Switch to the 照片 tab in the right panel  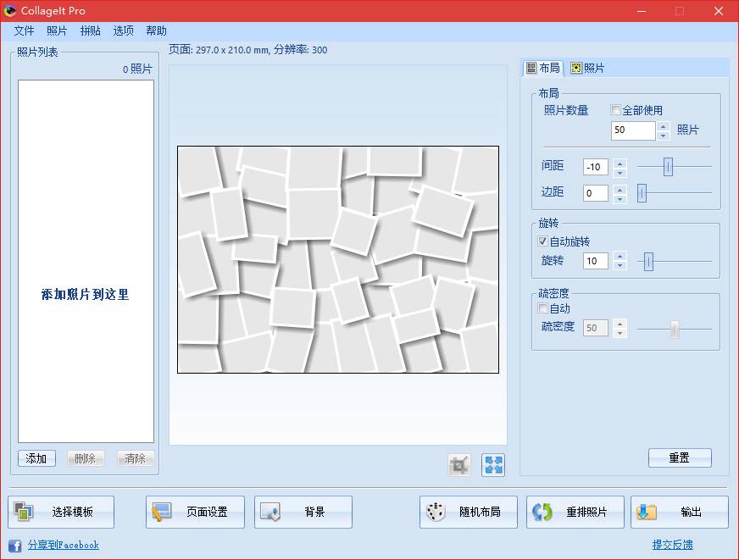click(587, 69)
